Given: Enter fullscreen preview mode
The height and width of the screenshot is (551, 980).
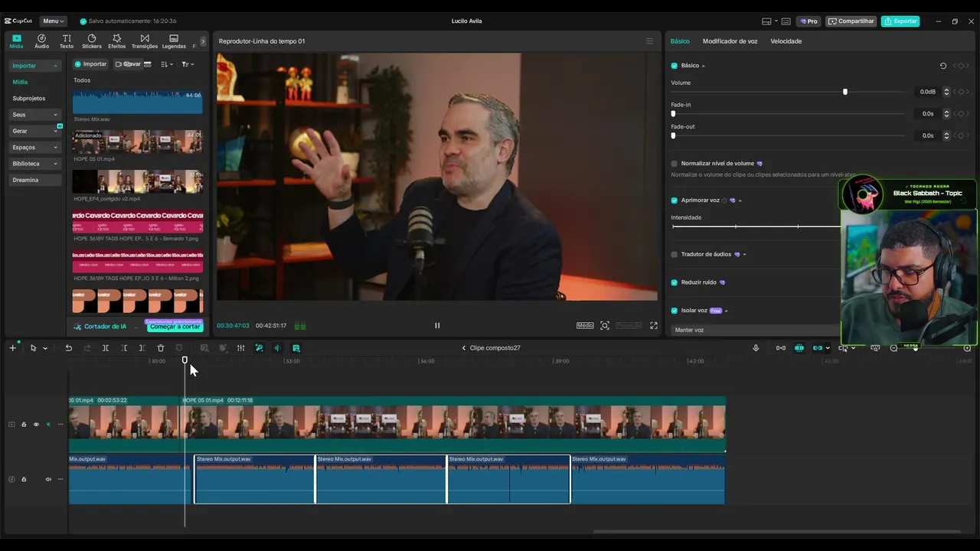Looking at the screenshot, I should click(654, 325).
